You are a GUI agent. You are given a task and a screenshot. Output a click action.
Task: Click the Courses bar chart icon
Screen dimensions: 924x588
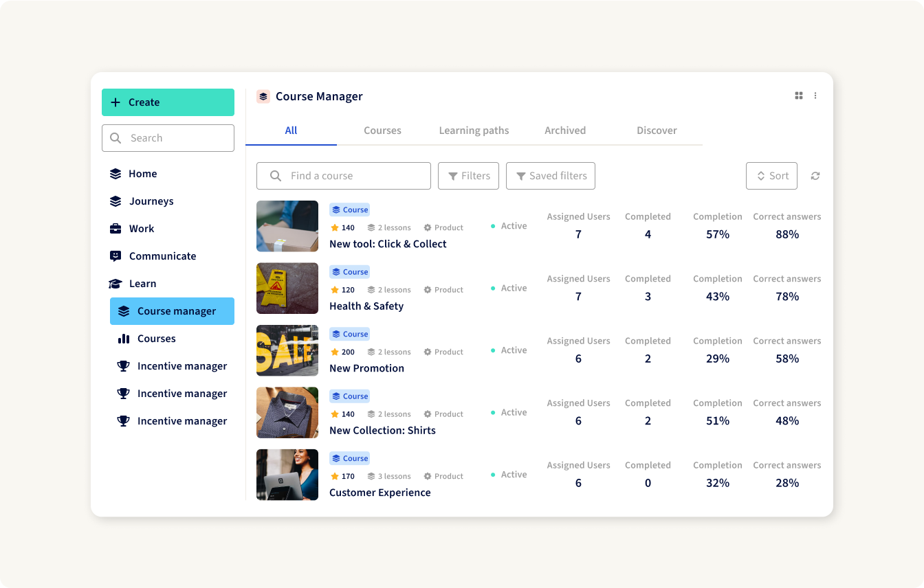pos(124,339)
